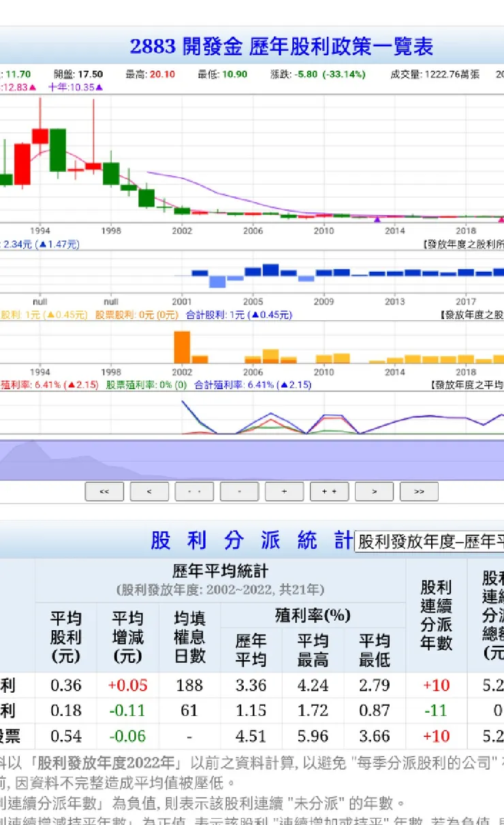504x825 pixels.
Task: Click the single '<' scroll-left chart button
Action: point(149,491)
